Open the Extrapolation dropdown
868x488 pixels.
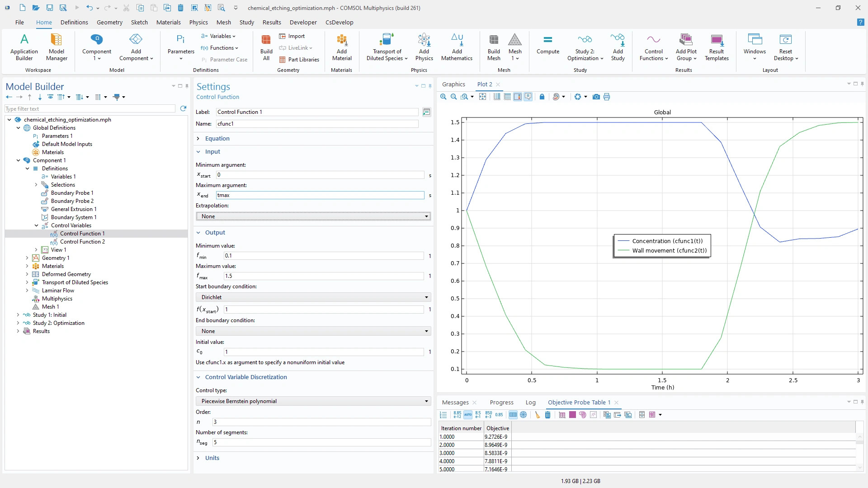[x=313, y=216]
